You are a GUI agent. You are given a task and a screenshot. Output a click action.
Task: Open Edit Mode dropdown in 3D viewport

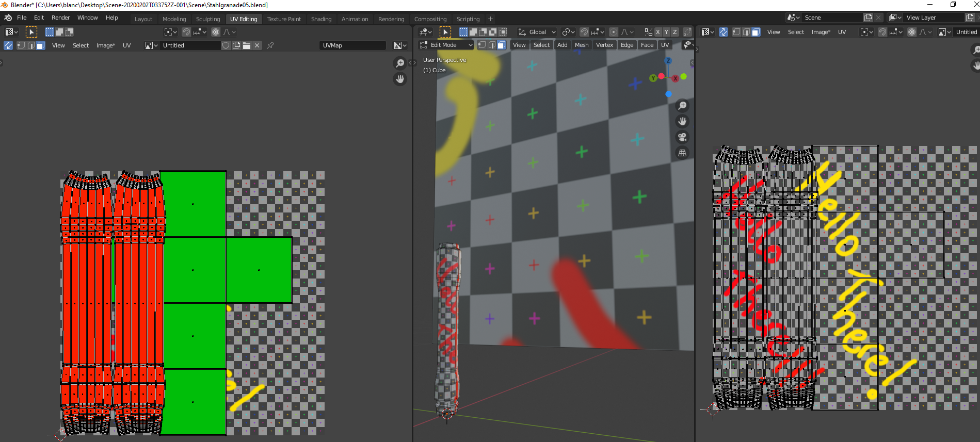coord(446,45)
